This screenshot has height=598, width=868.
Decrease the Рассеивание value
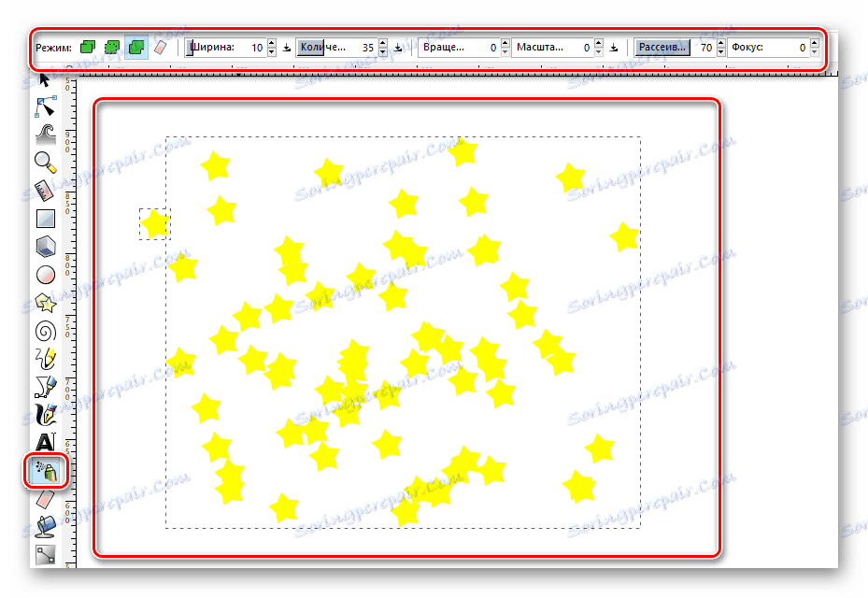(720, 52)
